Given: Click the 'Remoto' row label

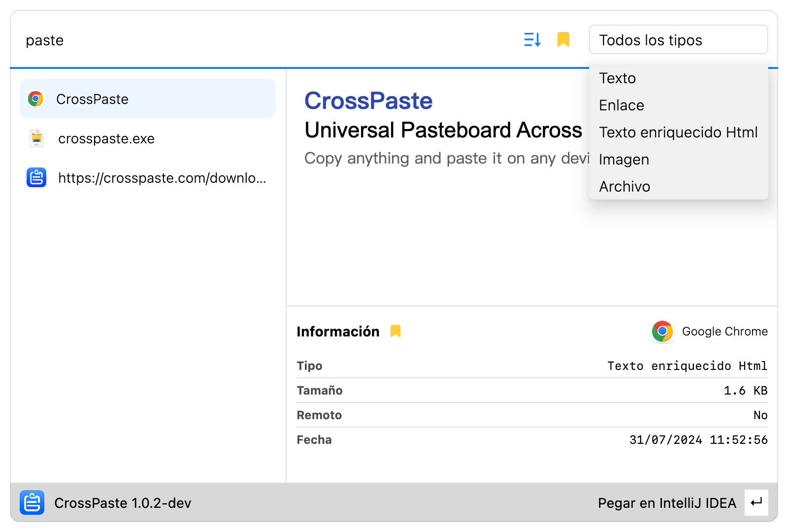Looking at the screenshot, I should tap(319, 415).
